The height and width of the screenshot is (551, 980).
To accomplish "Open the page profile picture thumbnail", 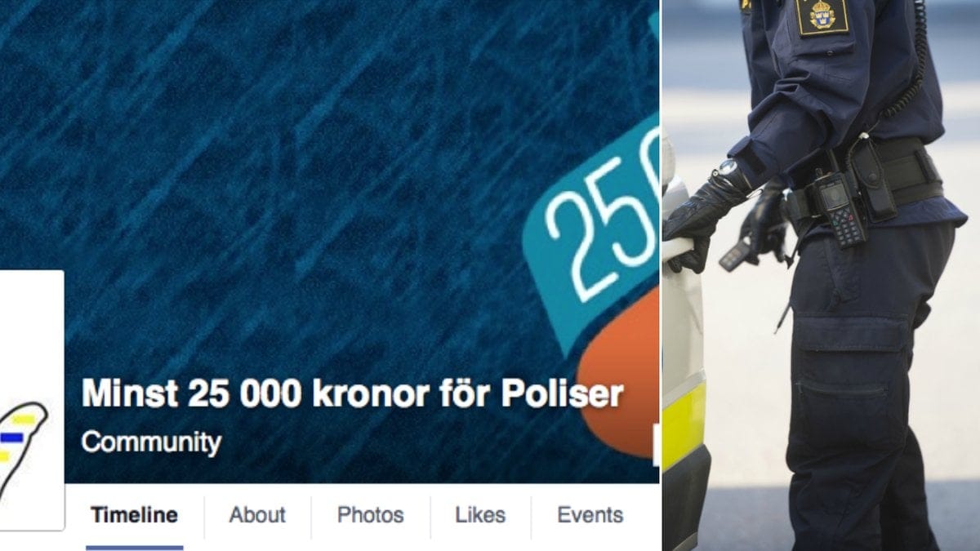I will [x=31, y=400].
